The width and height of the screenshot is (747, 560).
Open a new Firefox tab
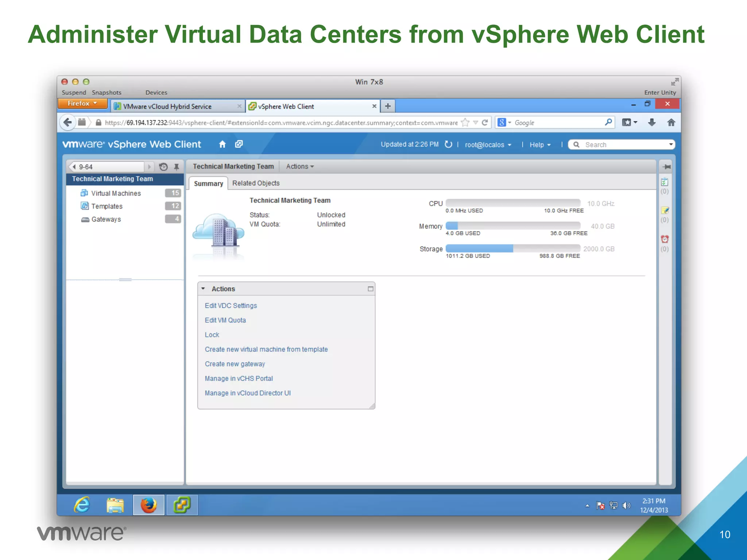click(x=388, y=106)
